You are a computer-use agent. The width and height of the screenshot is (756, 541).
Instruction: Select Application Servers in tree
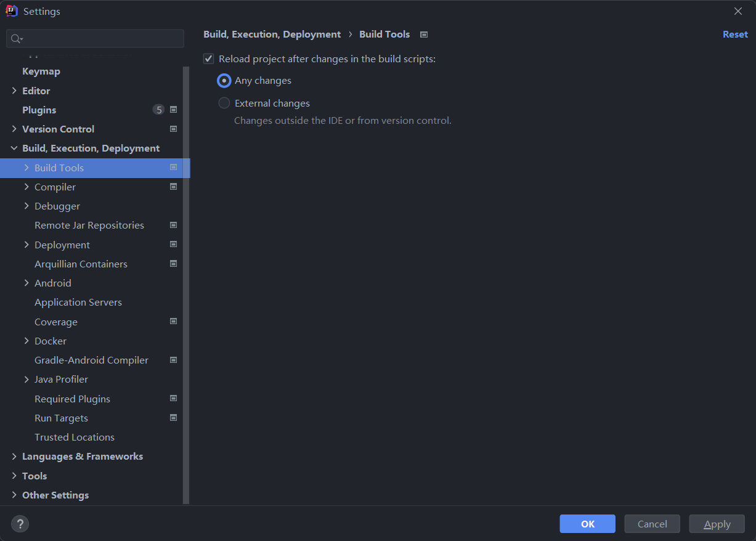pos(78,302)
